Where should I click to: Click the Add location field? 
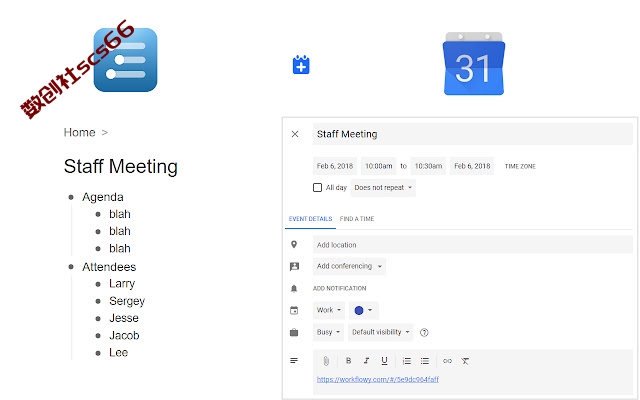coord(473,244)
